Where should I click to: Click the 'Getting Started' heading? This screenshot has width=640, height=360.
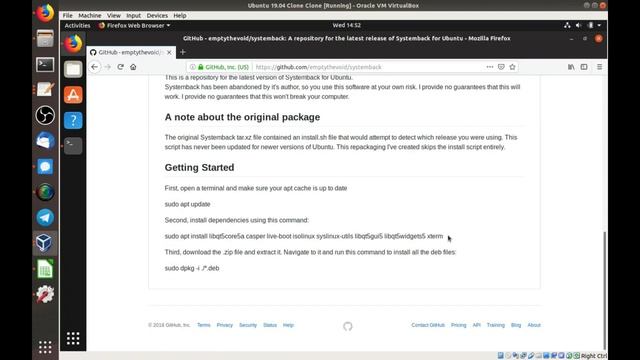click(200, 167)
